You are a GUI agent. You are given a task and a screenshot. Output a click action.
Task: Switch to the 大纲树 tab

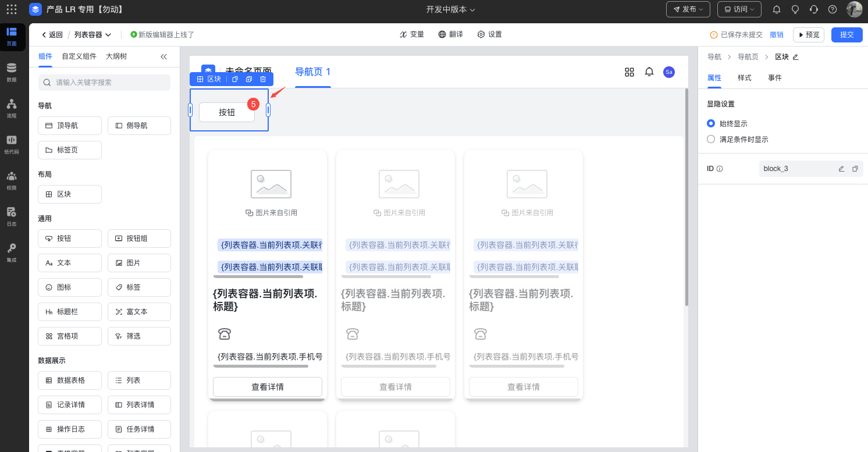(116, 56)
